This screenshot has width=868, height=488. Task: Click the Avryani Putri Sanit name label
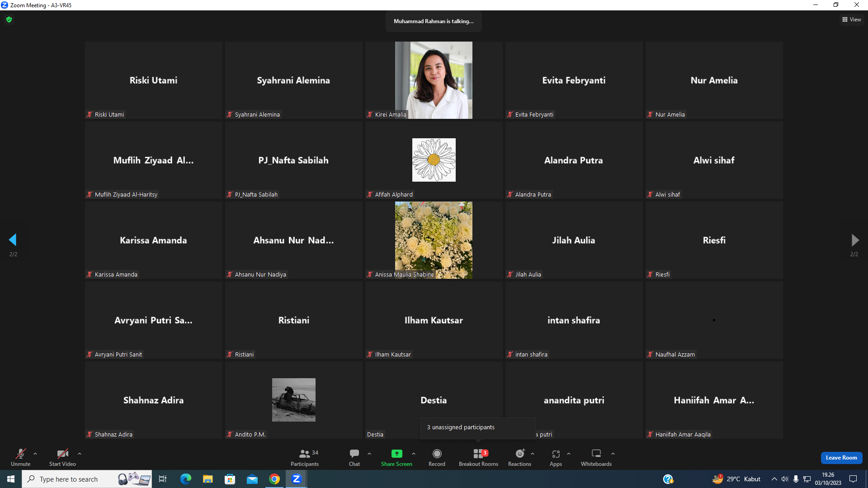point(118,355)
